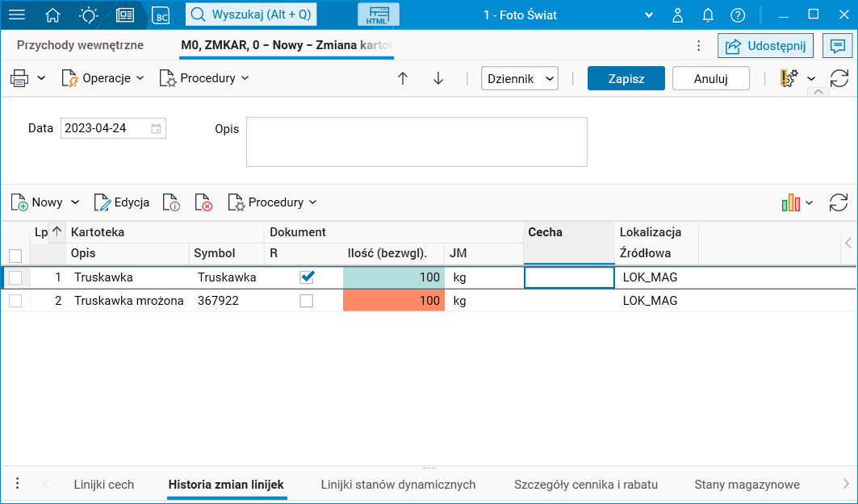Expand the printer dropdown arrow
Screen dimensions: 858x504
[x=41, y=78]
